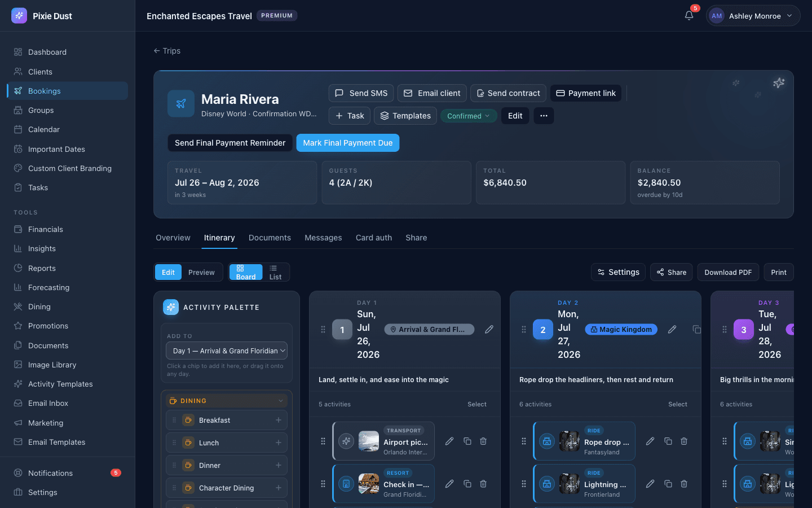Click Send Final Payment Reminder
The height and width of the screenshot is (508, 812).
click(230, 143)
